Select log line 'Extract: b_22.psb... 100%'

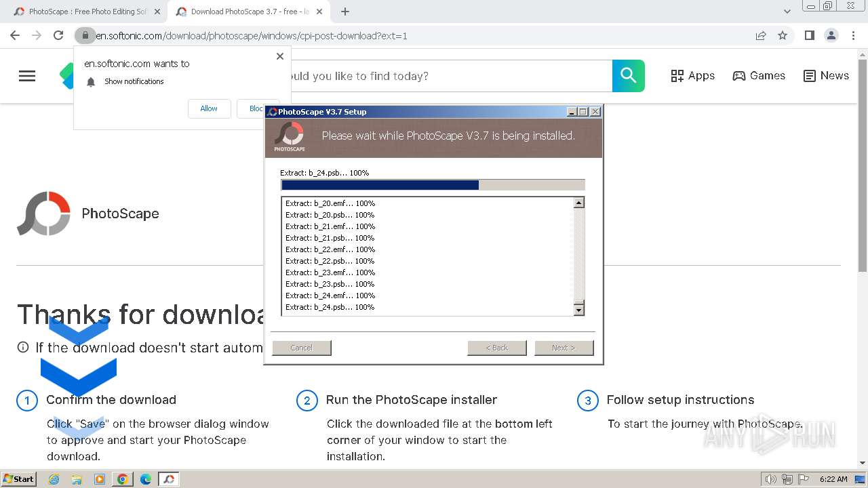tap(330, 261)
